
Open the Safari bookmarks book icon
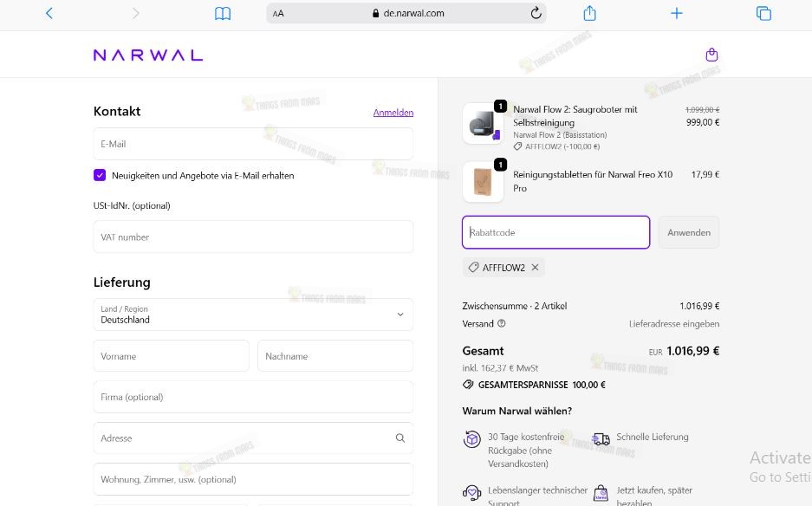(223, 14)
